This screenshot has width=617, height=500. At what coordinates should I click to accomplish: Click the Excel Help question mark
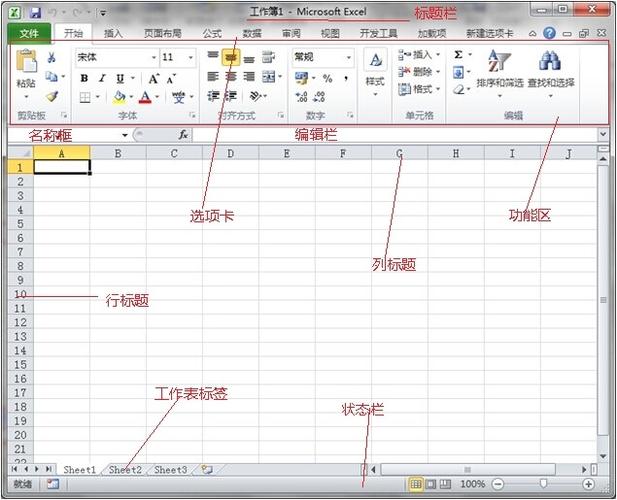(x=549, y=33)
